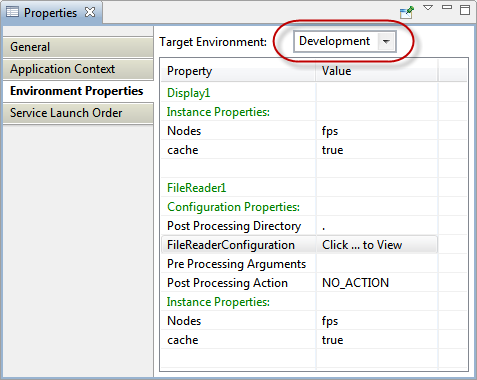
Task: Click the Property column header
Action: click(x=238, y=71)
